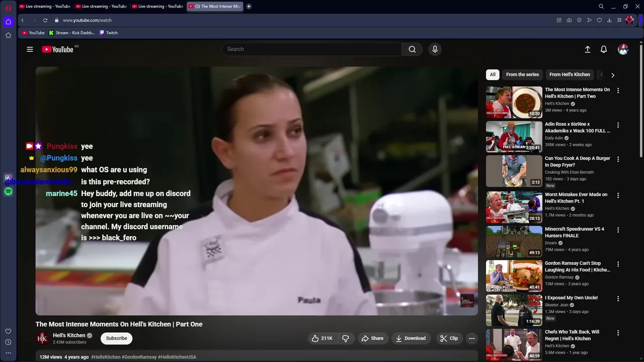
Task: Click the search magnifier button on YouTube
Action: (412, 49)
